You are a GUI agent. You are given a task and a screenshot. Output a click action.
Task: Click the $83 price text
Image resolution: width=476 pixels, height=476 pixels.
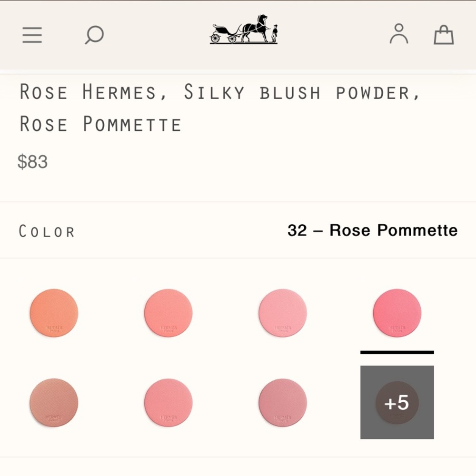tap(32, 162)
